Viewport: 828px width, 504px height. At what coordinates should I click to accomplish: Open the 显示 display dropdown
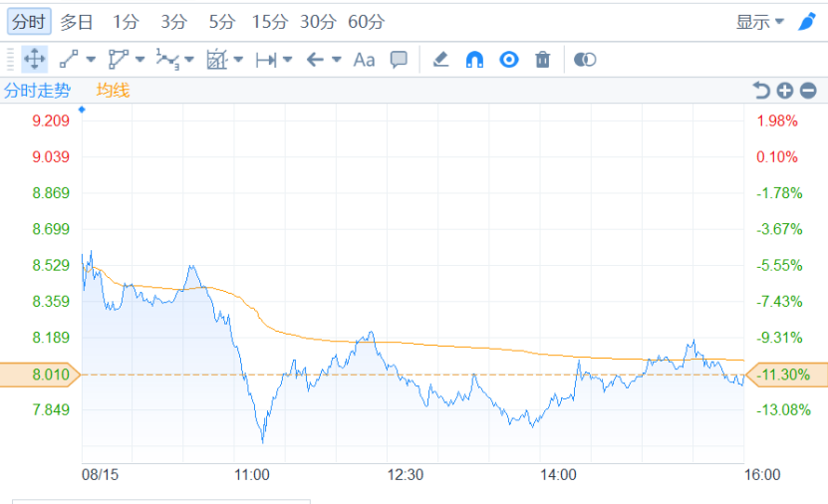tap(760, 22)
